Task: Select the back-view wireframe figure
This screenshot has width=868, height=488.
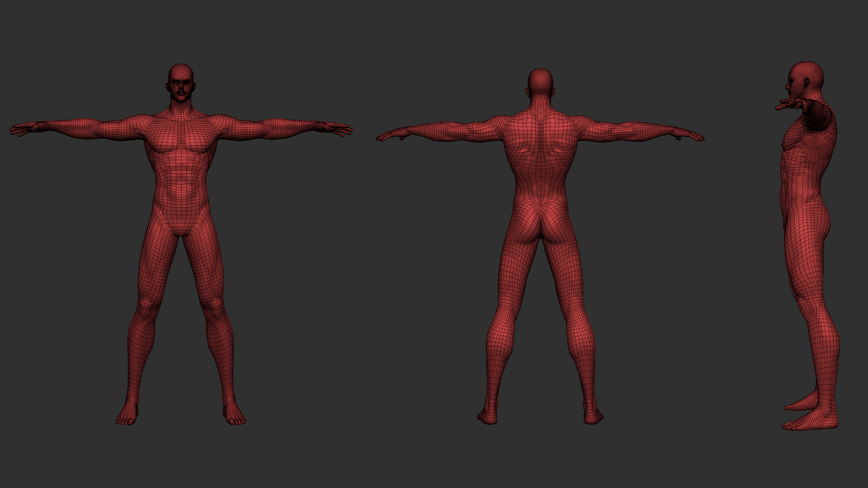Action: [540, 247]
